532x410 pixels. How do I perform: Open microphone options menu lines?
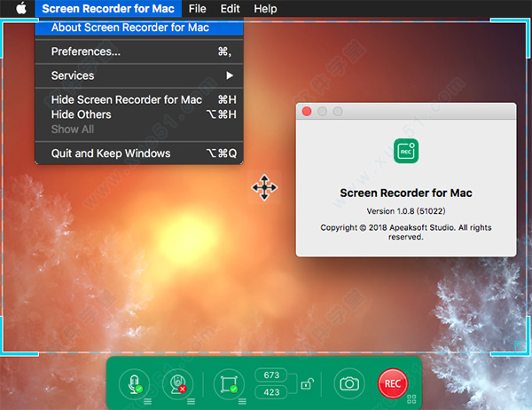147,402
